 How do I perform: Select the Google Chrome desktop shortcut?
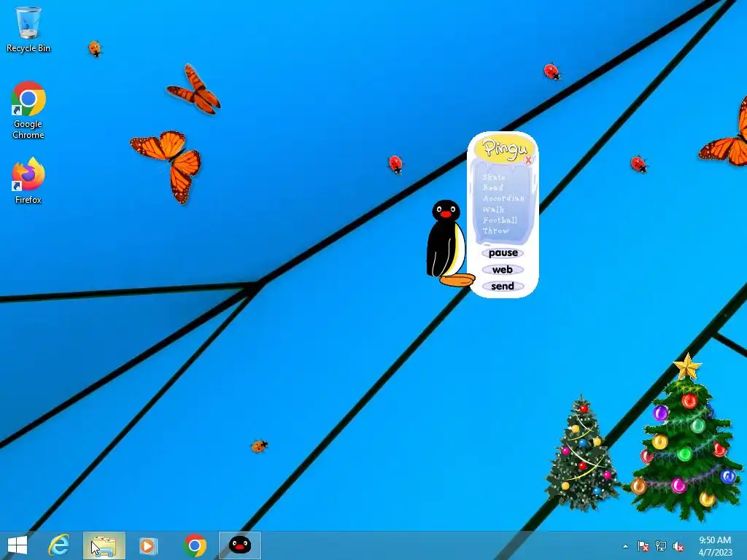point(28,110)
